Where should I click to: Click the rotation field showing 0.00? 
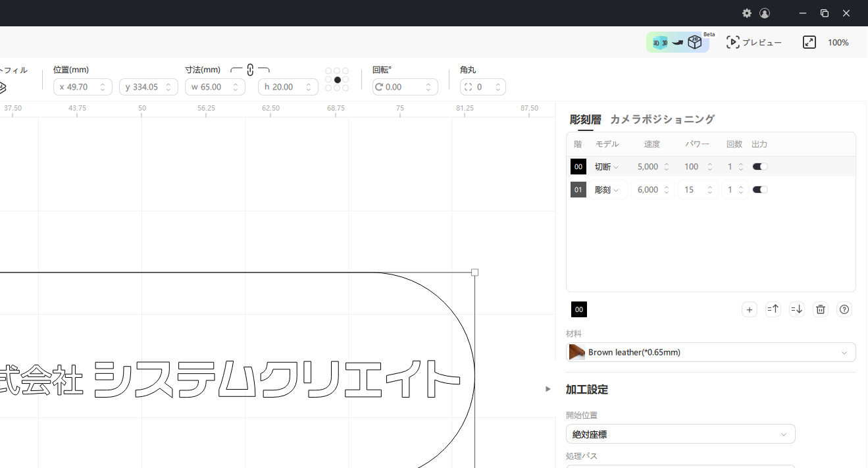[x=405, y=87]
